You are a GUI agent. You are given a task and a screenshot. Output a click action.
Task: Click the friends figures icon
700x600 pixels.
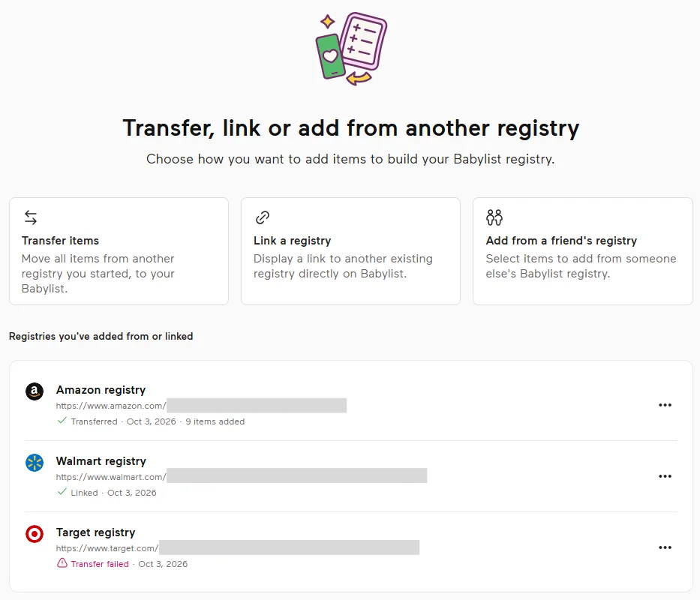coord(494,217)
